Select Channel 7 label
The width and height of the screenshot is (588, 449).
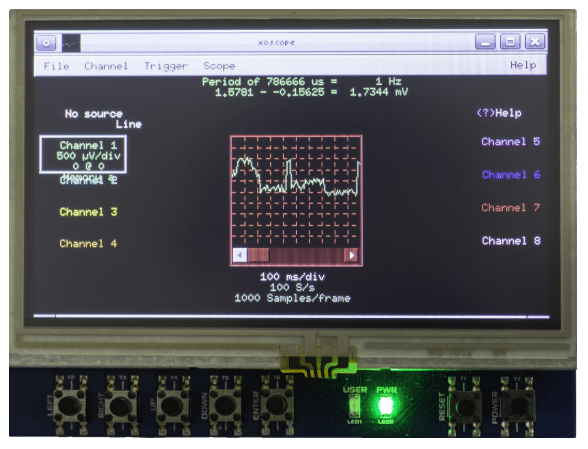(x=511, y=208)
